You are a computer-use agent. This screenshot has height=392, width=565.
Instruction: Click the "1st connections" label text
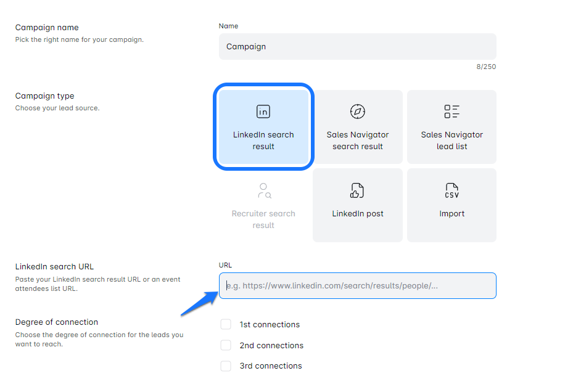tap(270, 325)
